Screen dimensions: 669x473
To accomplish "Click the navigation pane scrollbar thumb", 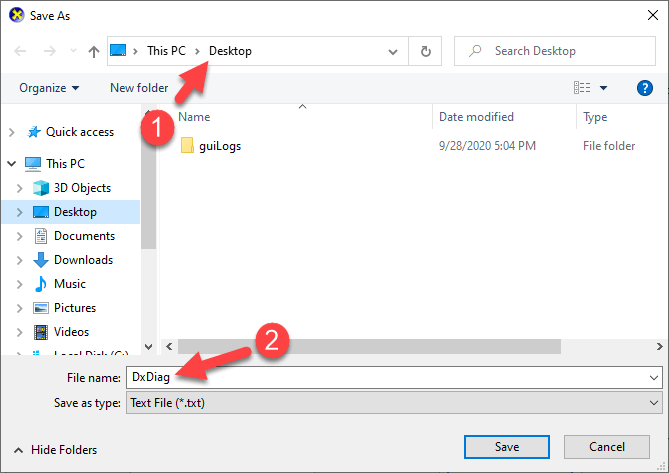I will [148, 190].
